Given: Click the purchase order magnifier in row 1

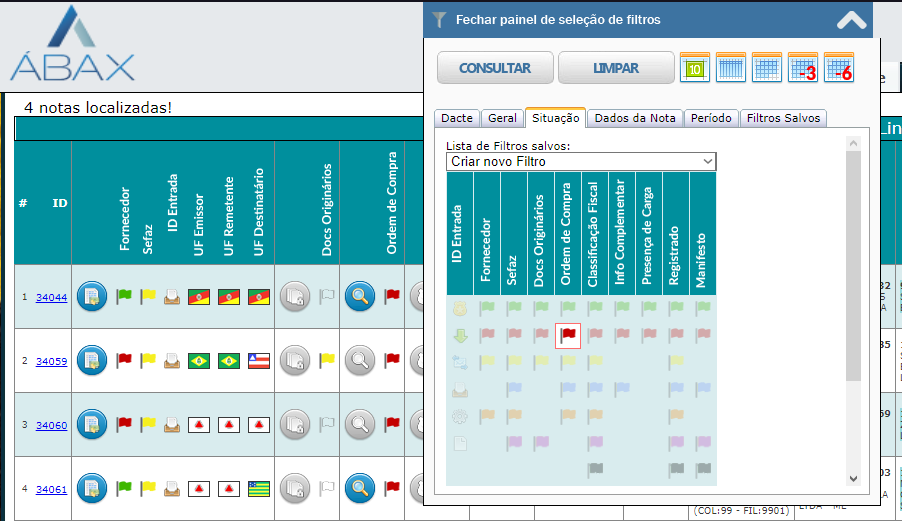Looking at the screenshot, I should pos(360,296).
